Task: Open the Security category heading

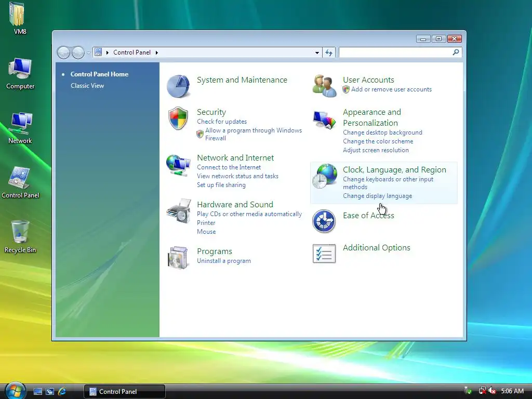Action: (x=211, y=112)
